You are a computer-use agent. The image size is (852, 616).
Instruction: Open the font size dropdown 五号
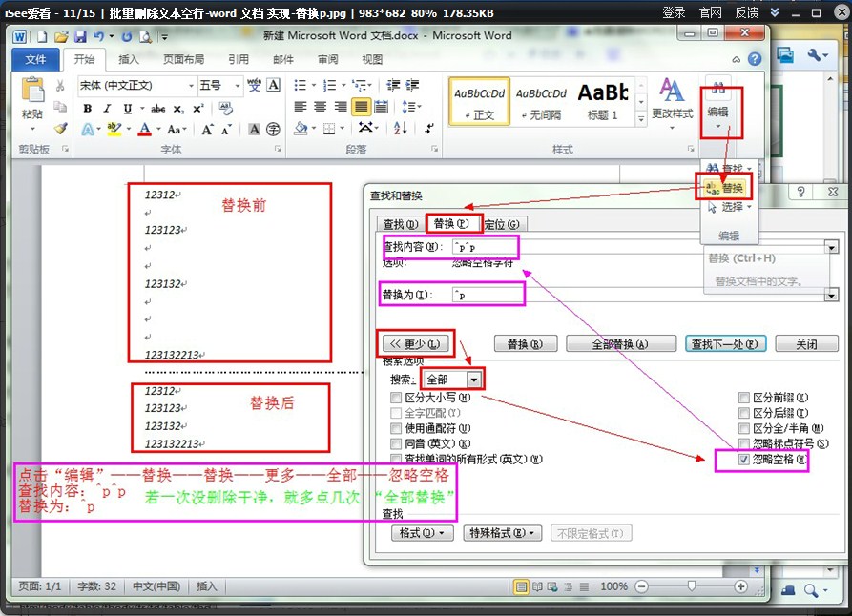click(237, 86)
